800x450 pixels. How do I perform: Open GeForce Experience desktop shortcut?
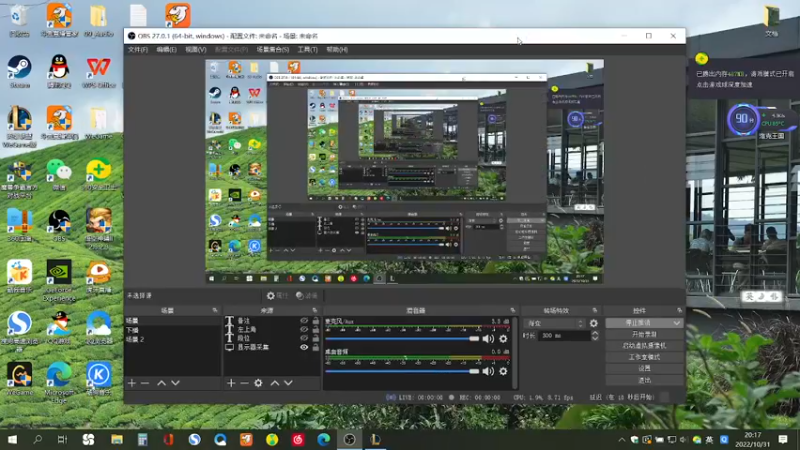pos(59,281)
